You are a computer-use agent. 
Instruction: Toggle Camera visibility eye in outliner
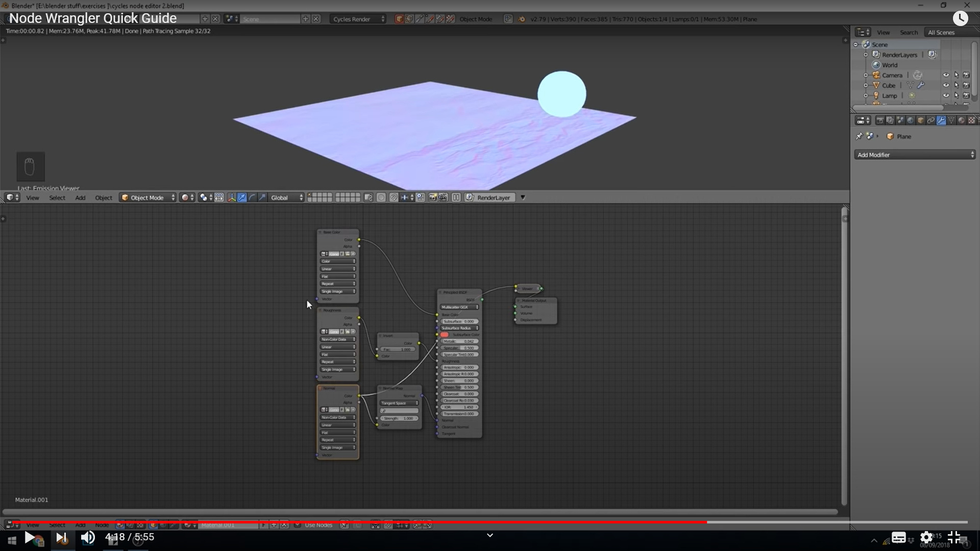point(946,75)
